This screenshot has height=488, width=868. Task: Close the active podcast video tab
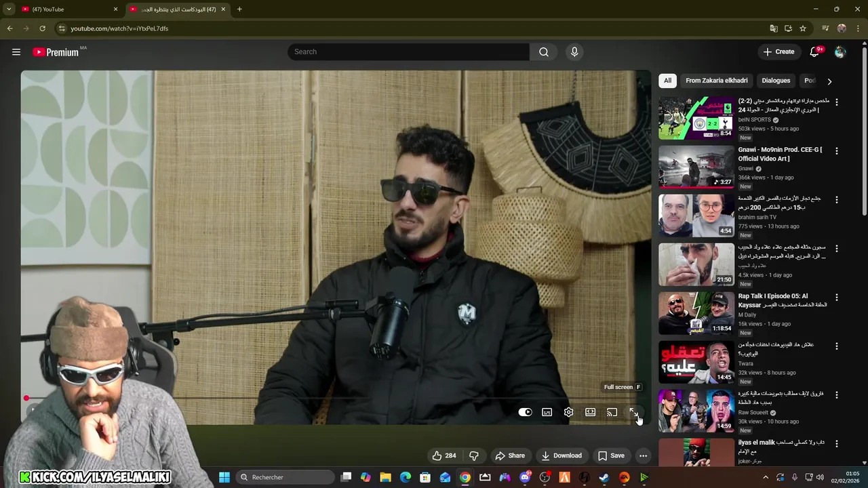(x=223, y=9)
